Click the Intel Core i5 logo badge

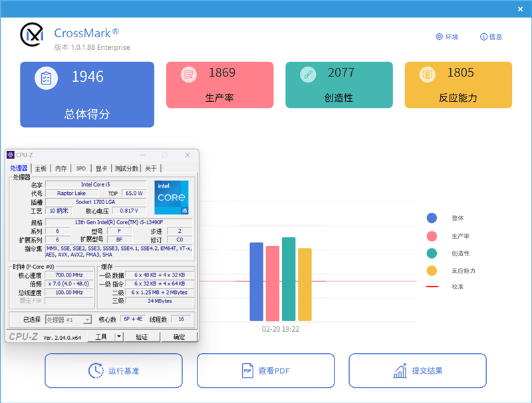(x=172, y=198)
